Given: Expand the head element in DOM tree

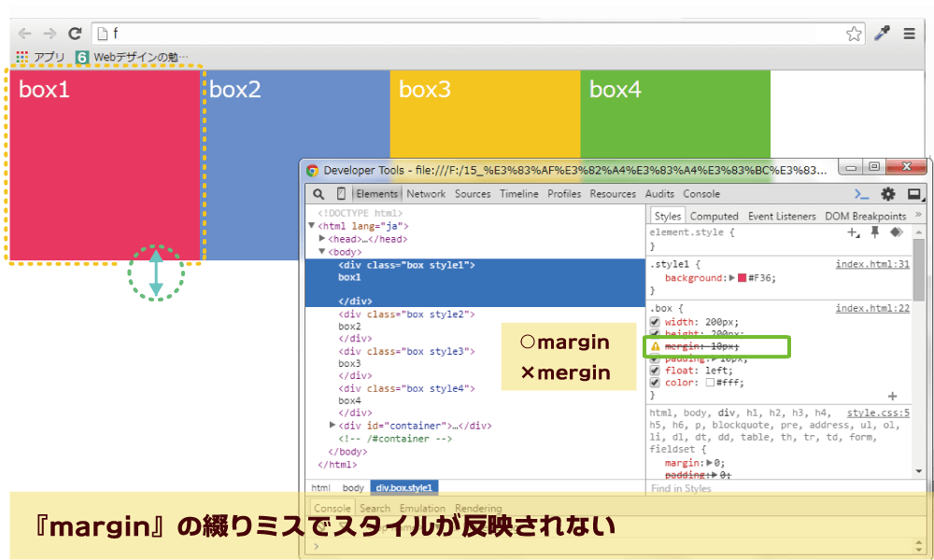Looking at the screenshot, I should click(318, 238).
